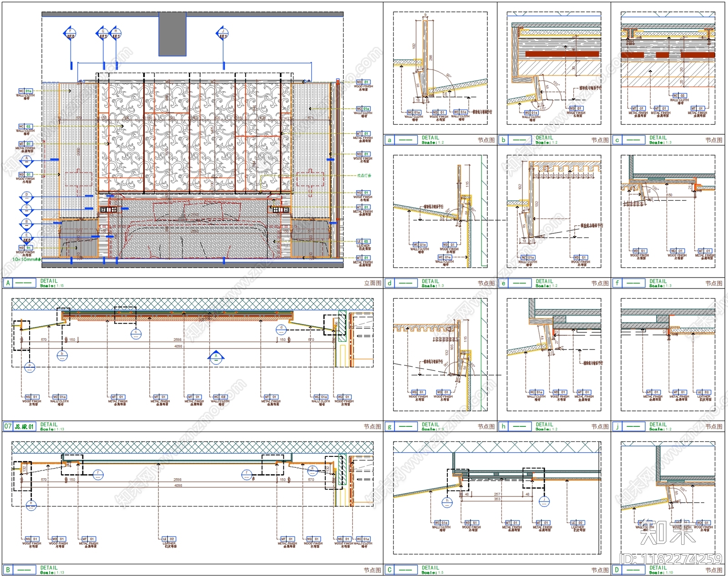Viewport: 728px width, 577px height.
Task: Click letter j in node detail title block
Action: tap(617, 426)
